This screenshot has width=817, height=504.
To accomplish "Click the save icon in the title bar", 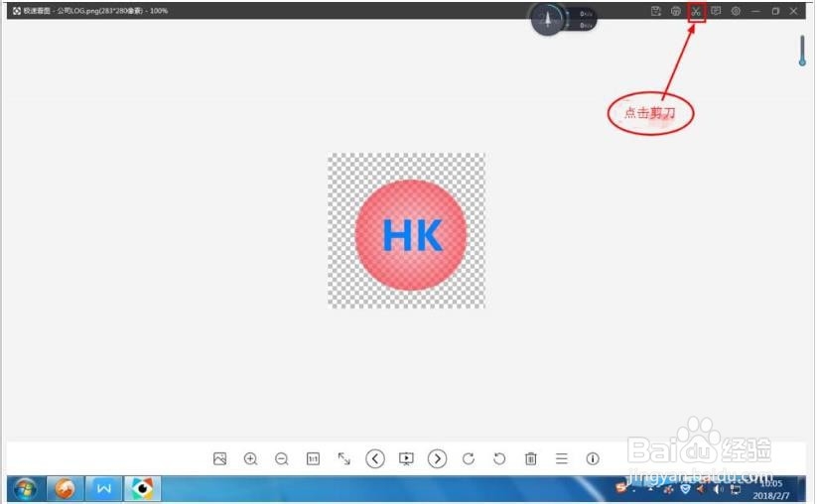I will [x=656, y=11].
